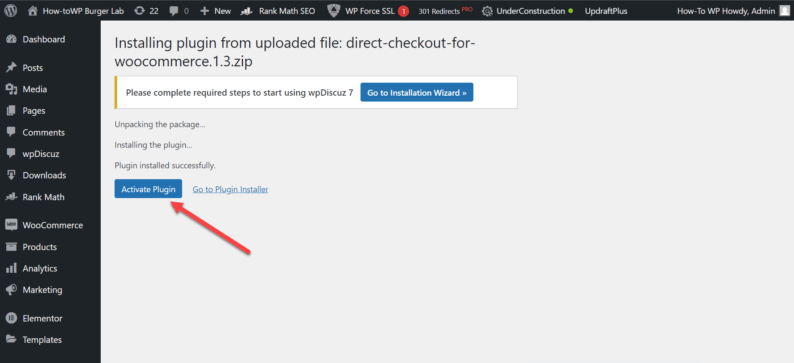
Task: Open the comments bubble icon in admin bar
Action: click(174, 11)
